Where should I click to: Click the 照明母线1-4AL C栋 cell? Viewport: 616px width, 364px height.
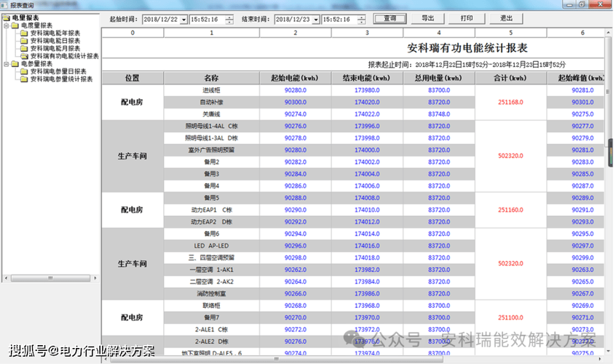point(211,126)
